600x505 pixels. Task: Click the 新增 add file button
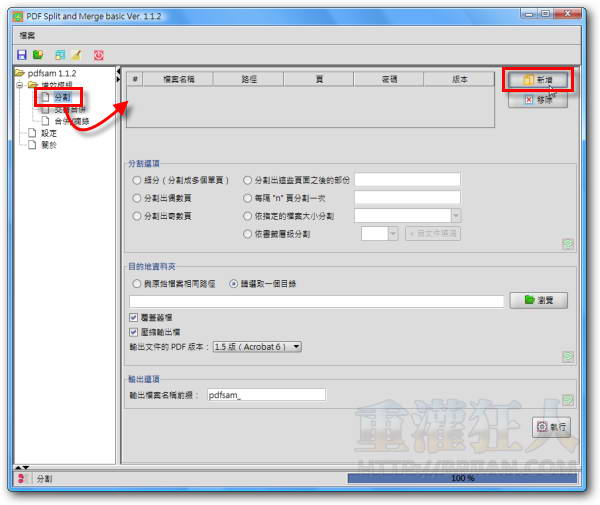[538, 80]
